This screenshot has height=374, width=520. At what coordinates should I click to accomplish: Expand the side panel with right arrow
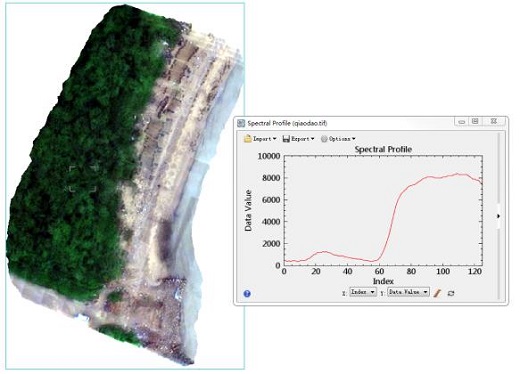[498, 216]
